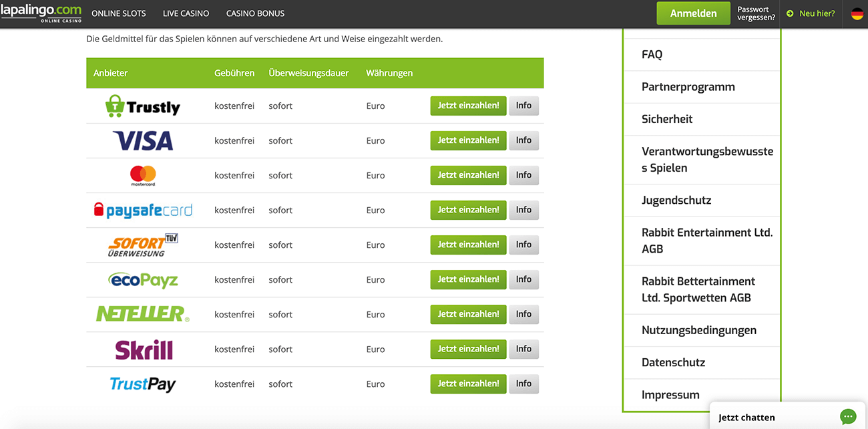Image resolution: width=868 pixels, height=429 pixels.
Task: Show Info for TrustPay
Action: (x=523, y=384)
